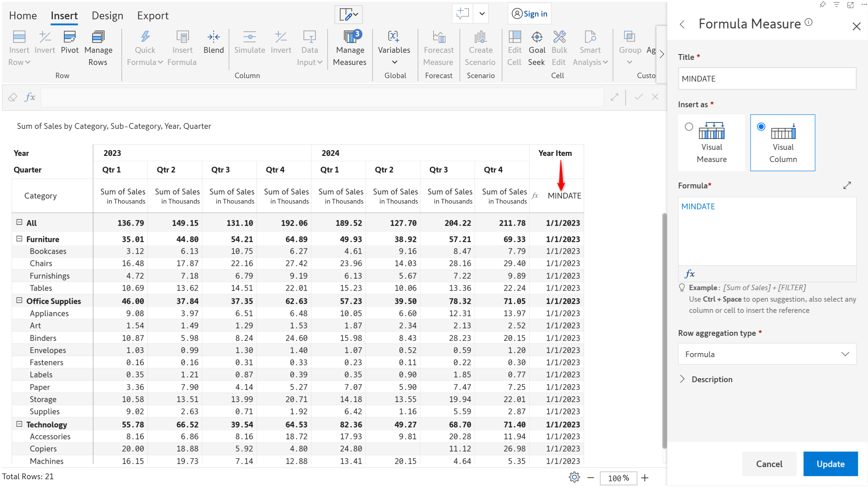Image resolution: width=868 pixels, height=487 pixels.
Task: Click settings gear in status bar
Action: click(574, 478)
